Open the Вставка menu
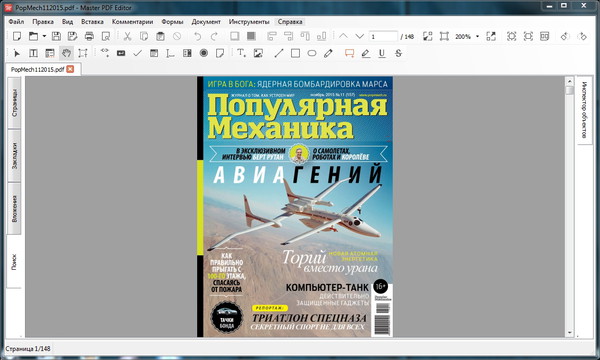Screen dimensions: 600x360 92,22
